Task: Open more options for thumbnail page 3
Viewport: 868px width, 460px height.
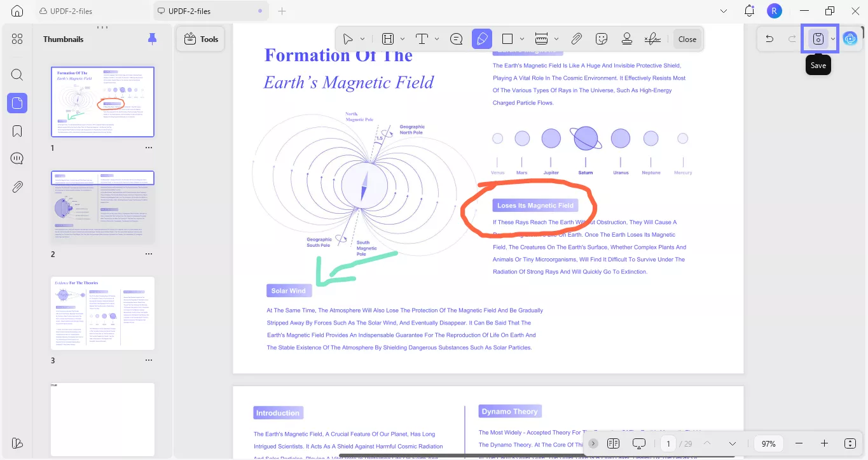Action: coord(149,360)
